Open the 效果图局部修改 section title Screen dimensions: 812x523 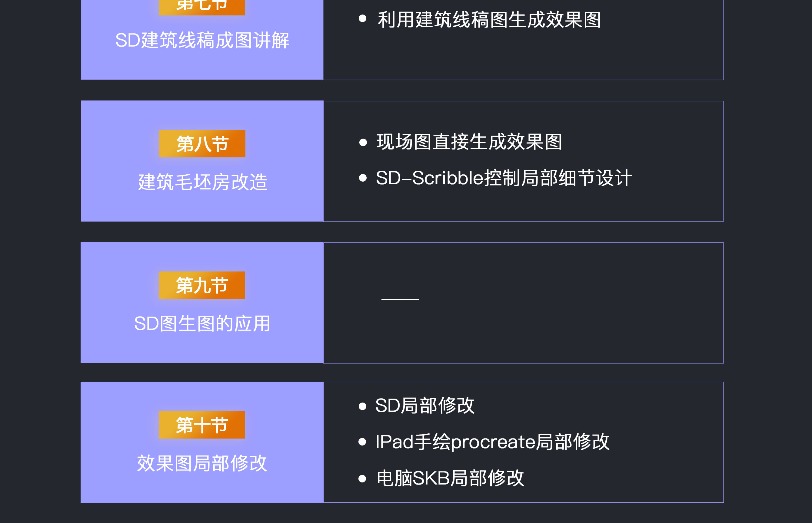coord(202,463)
